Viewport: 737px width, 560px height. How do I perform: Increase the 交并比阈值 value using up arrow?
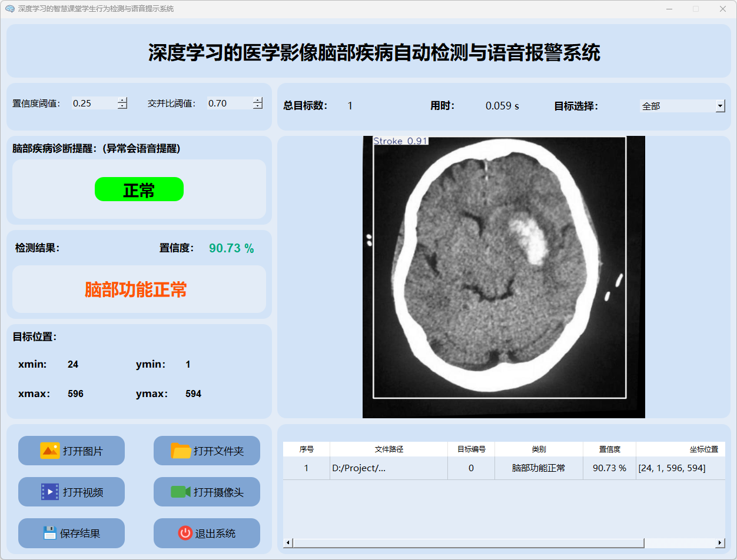[x=258, y=100]
